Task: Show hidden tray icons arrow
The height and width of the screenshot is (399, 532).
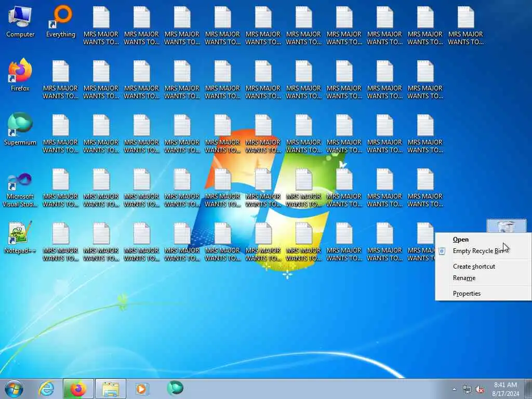Action: [454, 390]
